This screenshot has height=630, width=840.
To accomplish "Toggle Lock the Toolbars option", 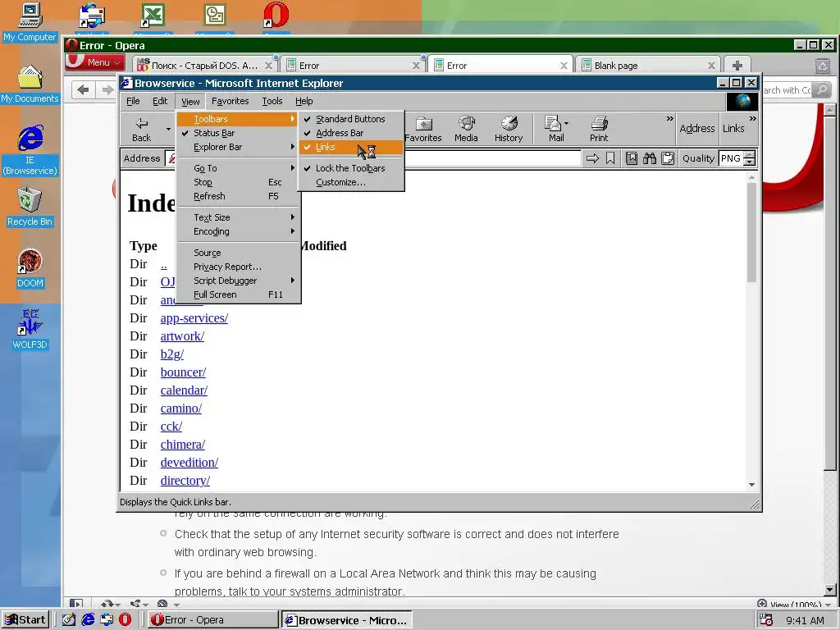I will point(351,168).
